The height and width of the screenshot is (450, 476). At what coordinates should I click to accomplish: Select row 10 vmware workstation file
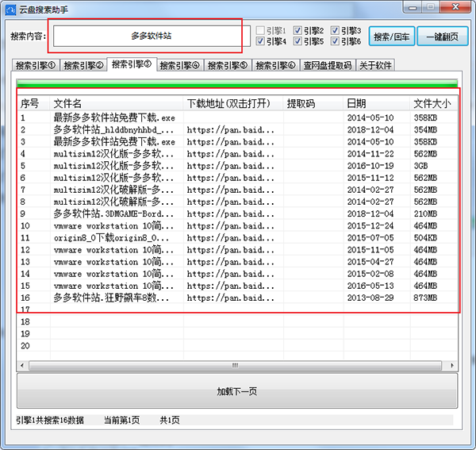click(x=113, y=225)
